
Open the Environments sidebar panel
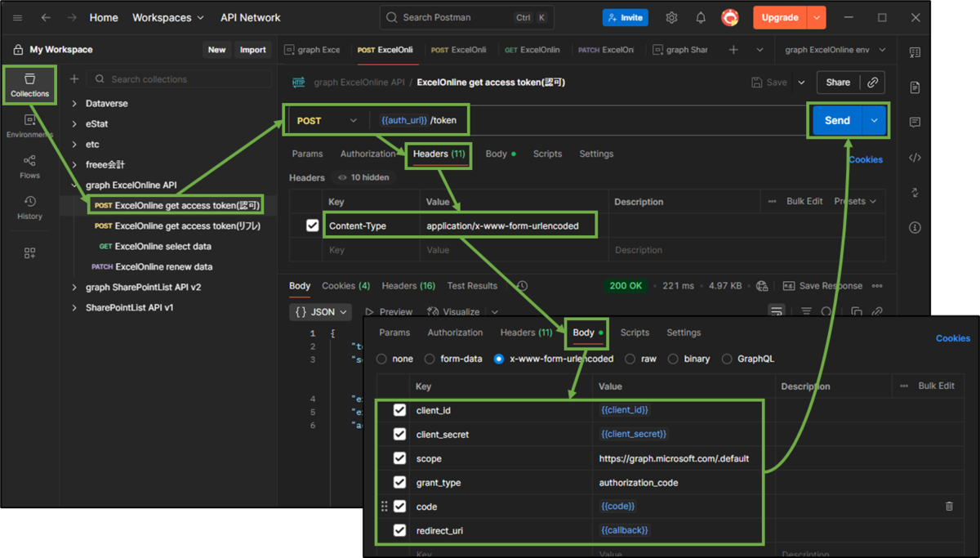pyautogui.click(x=30, y=126)
